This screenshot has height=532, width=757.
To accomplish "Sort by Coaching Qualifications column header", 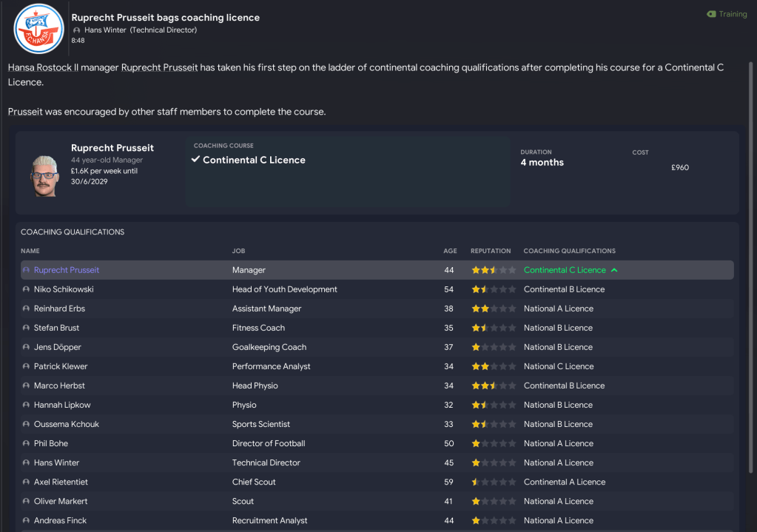I will 569,251.
